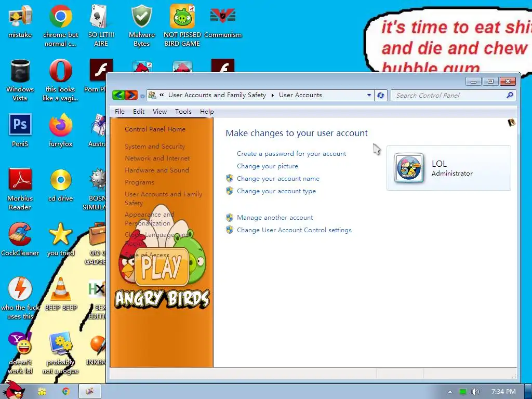The height and width of the screenshot is (399, 532).
Task: Show hidden tray icons arrow
Action: pyautogui.click(x=450, y=392)
